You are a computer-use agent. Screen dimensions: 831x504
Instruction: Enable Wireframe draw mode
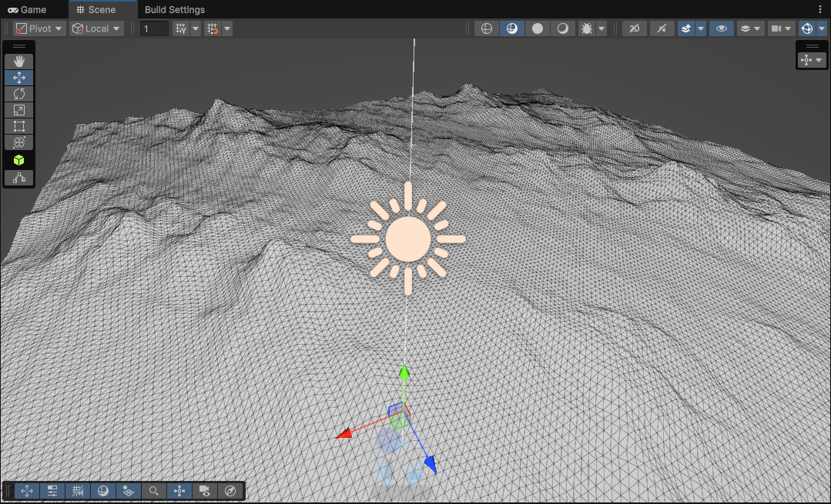pos(486,28)
